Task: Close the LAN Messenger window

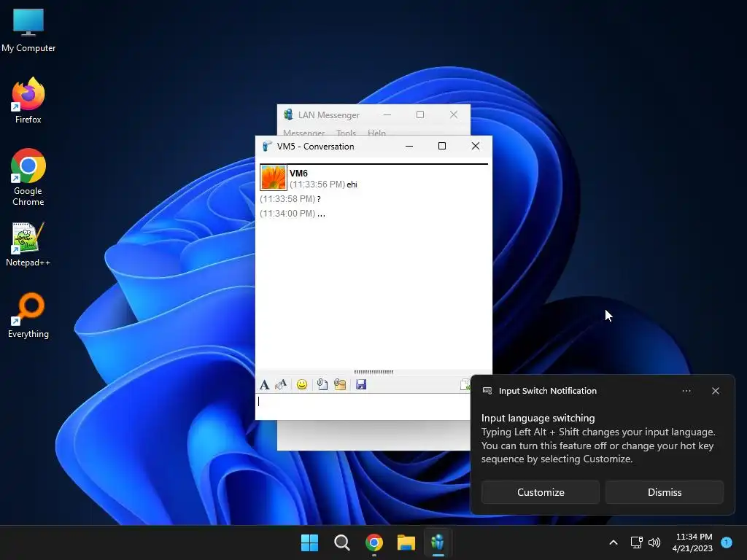Action: pos(454,114)
